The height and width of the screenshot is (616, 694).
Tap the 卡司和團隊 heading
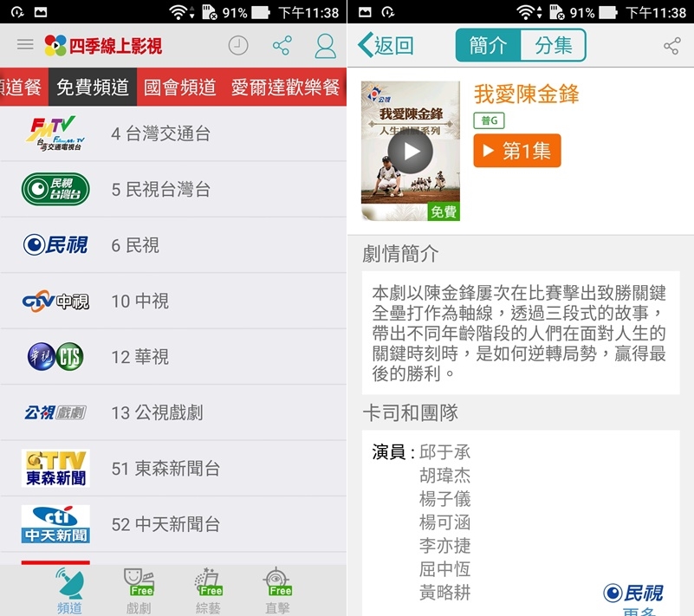click(410, 412)
